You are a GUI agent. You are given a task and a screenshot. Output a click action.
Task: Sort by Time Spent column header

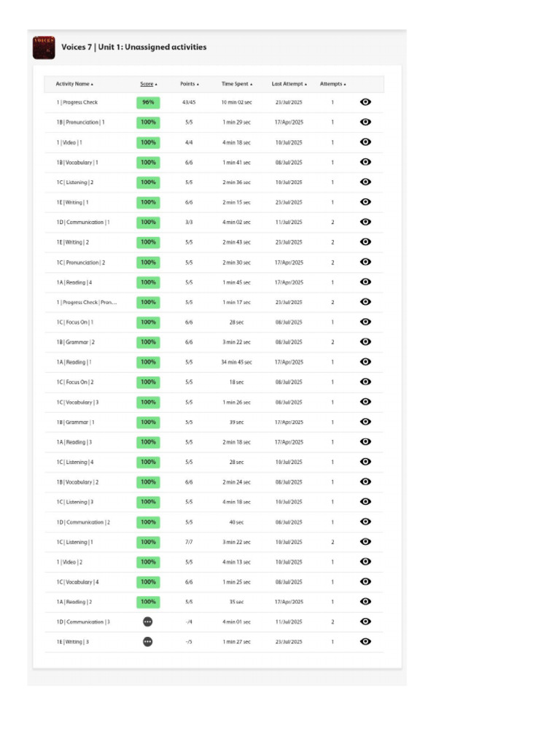pyautogui.click(x=237, y=84)
